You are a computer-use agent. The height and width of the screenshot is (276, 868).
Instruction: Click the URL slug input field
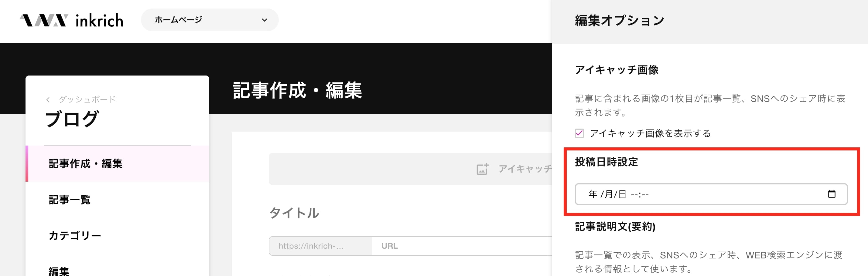click(x=462, y=246)
